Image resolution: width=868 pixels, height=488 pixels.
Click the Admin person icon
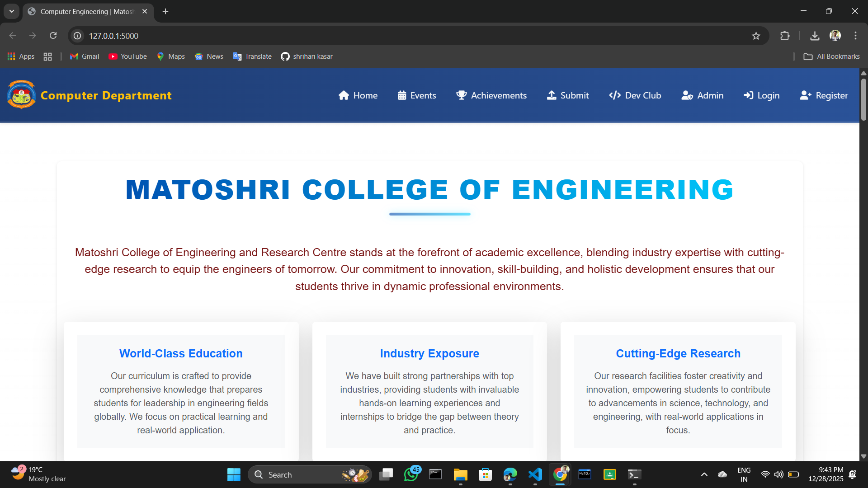pyautogui.click(x=688, y=95)
